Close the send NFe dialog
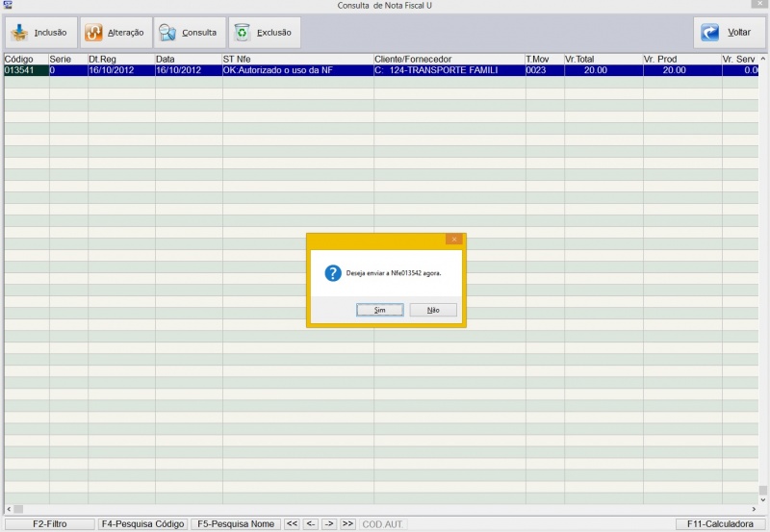Screen dimensions: 770x532 click(x=453, y=240)
